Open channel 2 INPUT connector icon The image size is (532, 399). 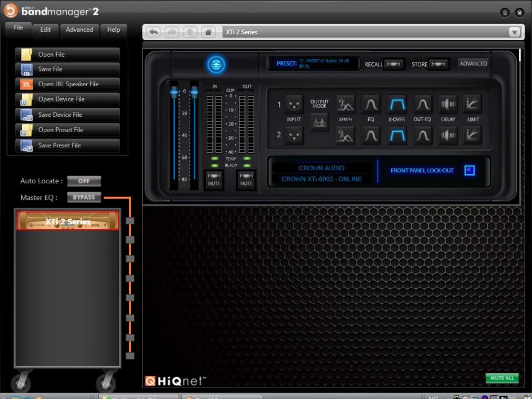[x=294, y=135]
